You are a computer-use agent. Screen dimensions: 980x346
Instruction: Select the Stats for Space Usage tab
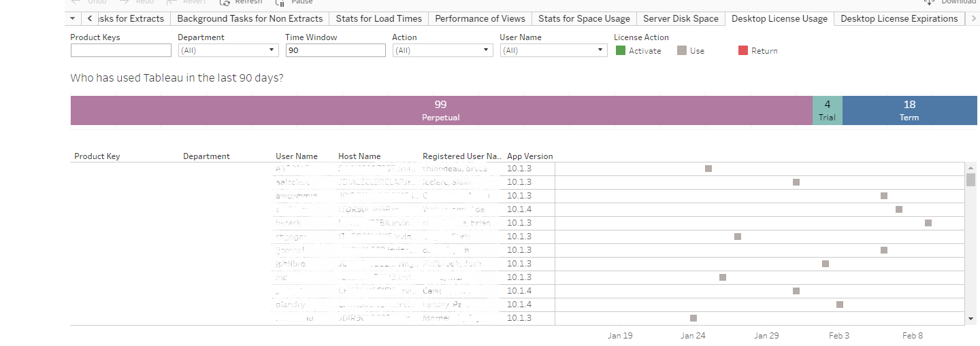[584, 18]
